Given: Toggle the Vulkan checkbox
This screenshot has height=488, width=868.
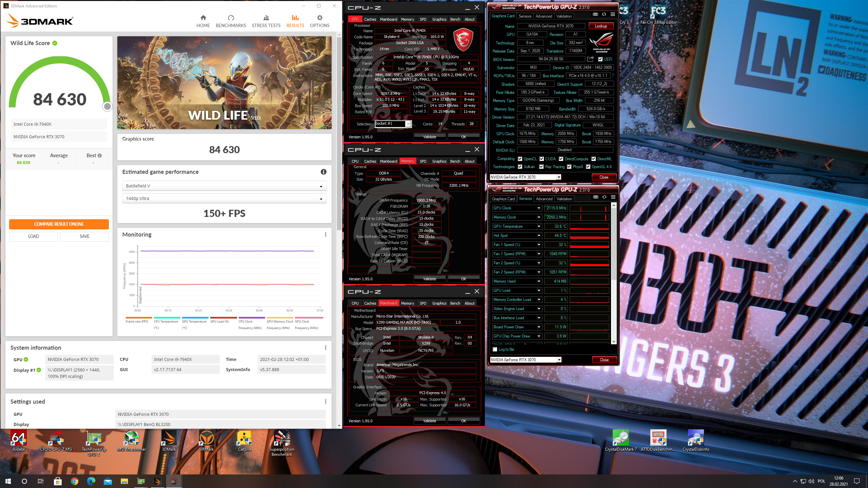Looking at the screenshot, I should 520,167.
